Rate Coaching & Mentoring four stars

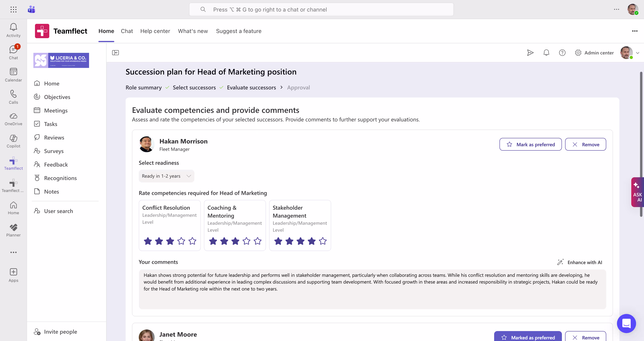click(x=246, y=241)
